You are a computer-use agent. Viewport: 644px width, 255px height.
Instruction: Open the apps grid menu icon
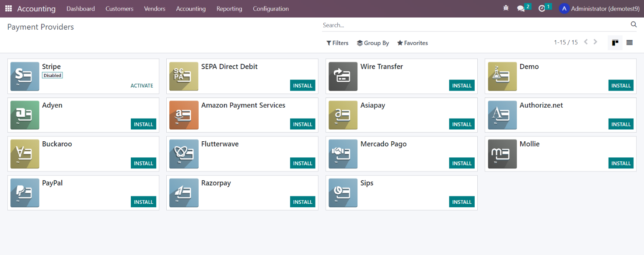pos(9,9)
